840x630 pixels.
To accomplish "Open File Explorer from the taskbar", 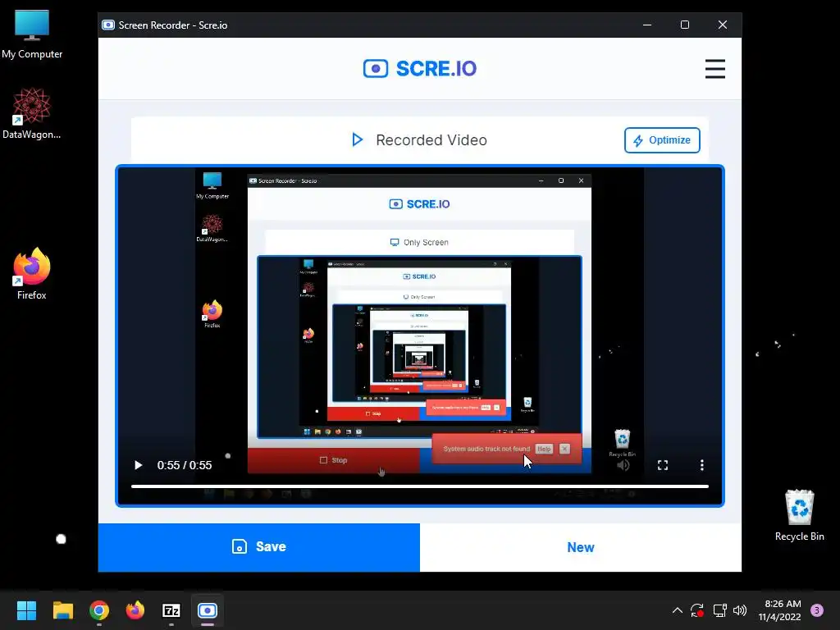I will (62, 610).
